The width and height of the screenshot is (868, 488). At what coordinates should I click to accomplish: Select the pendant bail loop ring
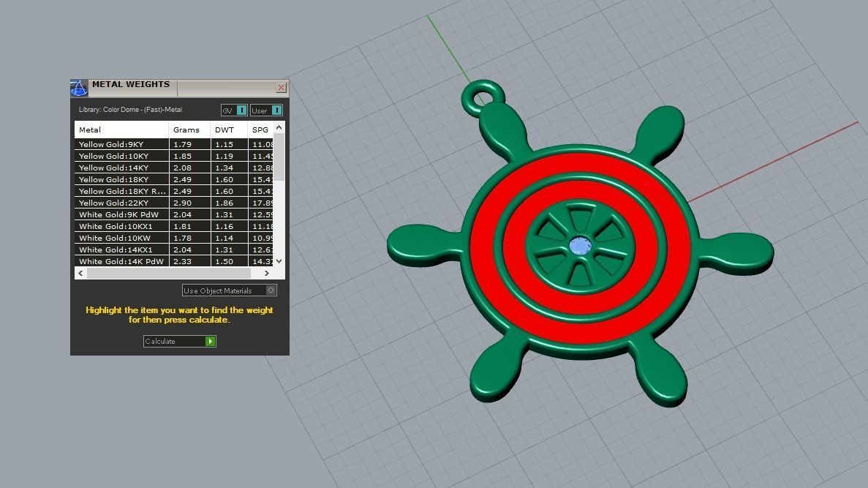coord(483,97)
